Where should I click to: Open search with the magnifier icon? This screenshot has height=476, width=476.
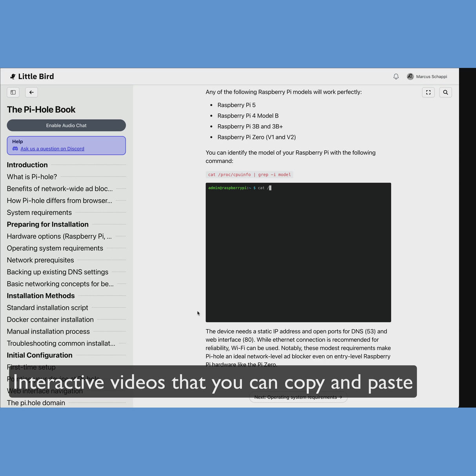pyautogui.click(x=445, y=93)
